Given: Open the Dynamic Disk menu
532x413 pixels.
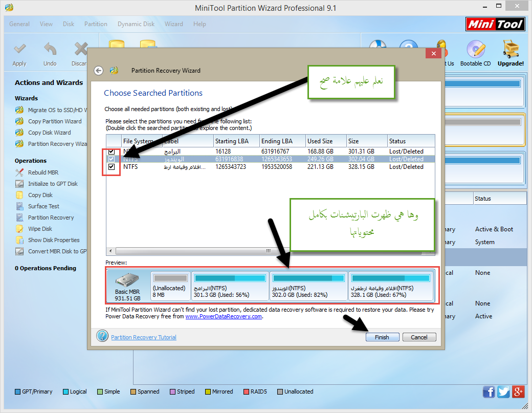Looking at the screenshot, I should pyautogui.click(x=136, y=24).
